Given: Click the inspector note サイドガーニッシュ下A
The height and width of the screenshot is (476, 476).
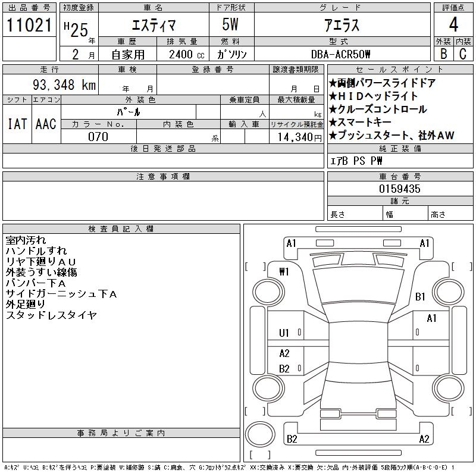Looking at the screenshot, I should point(61,293).
